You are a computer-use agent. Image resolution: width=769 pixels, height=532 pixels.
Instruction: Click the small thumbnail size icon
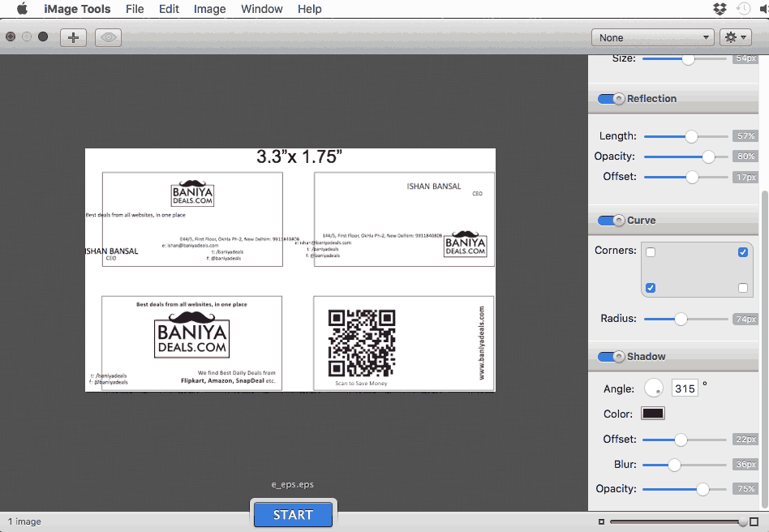(601, 521)
